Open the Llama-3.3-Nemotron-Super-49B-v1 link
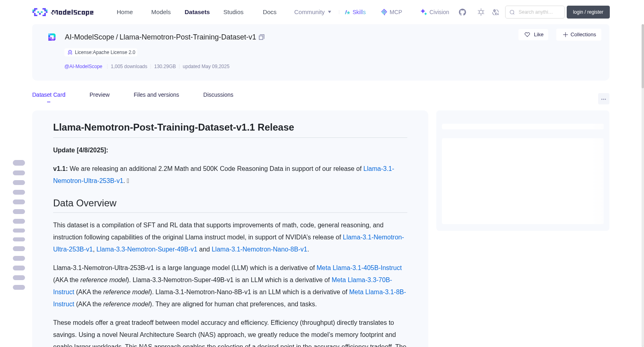 pos(147,249)
